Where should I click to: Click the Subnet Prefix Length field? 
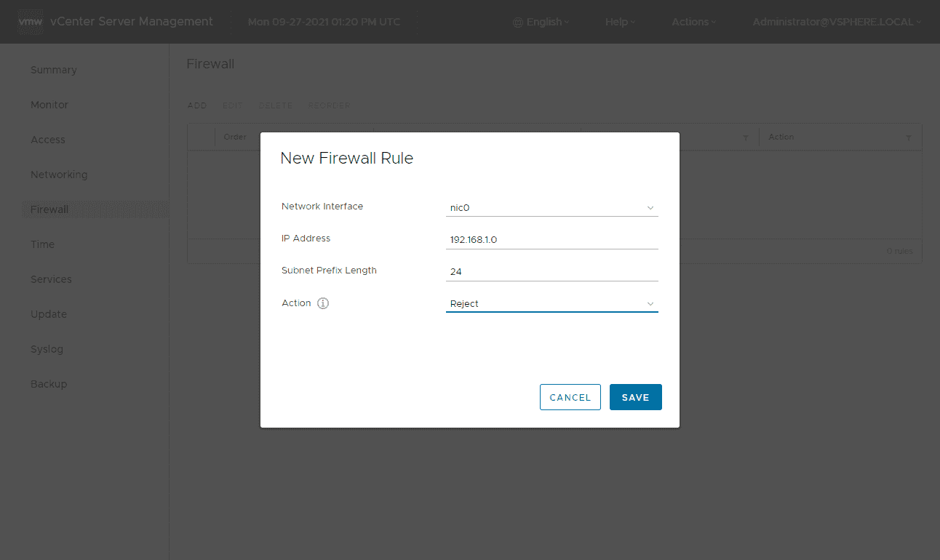coord(551,271)
